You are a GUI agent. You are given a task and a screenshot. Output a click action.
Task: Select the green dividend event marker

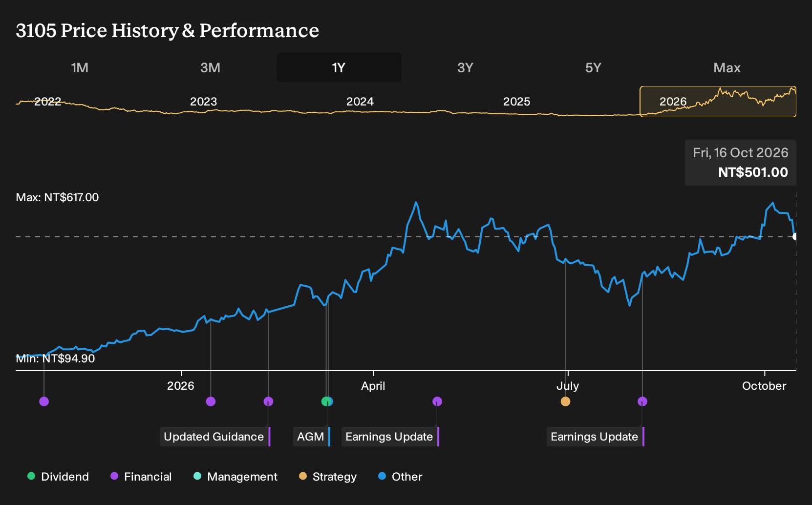(x=325, y=401)
